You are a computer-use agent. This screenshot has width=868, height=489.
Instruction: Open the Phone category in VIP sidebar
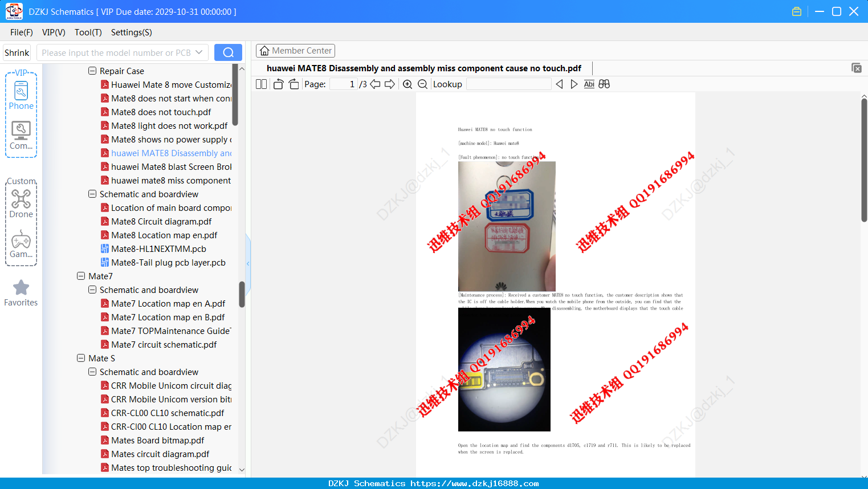tap(21, 95)
